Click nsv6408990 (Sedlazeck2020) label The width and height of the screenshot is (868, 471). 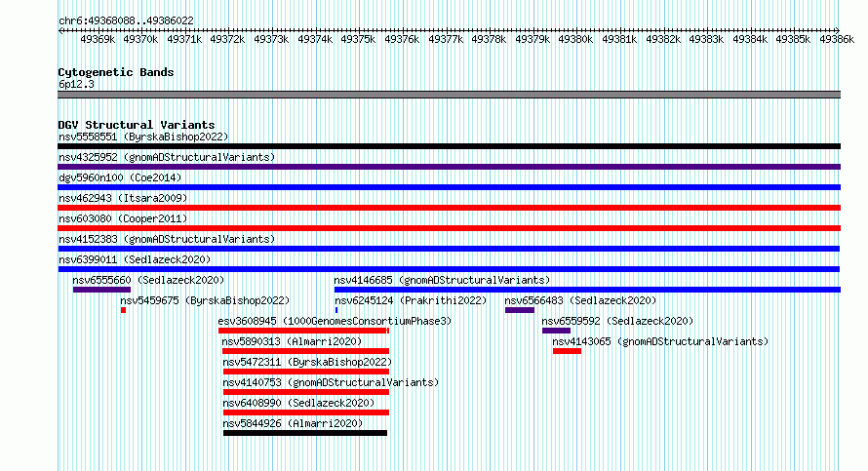click(x=298, y=403)
